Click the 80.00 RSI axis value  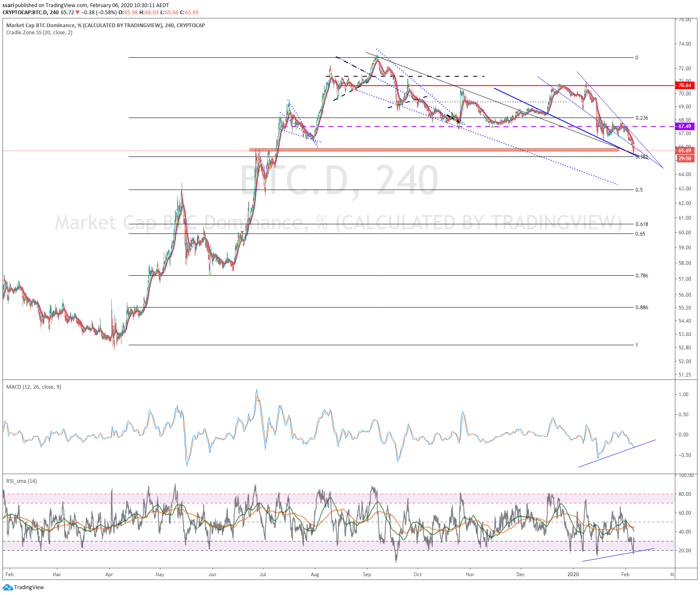point(685,494)
